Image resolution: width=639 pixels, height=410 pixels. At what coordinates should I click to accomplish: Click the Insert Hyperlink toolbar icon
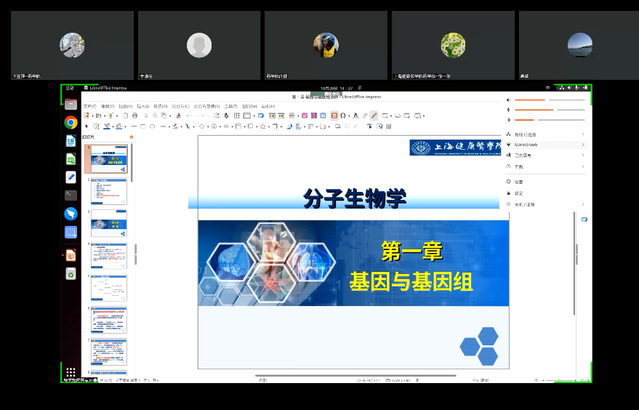pos(365,116)
